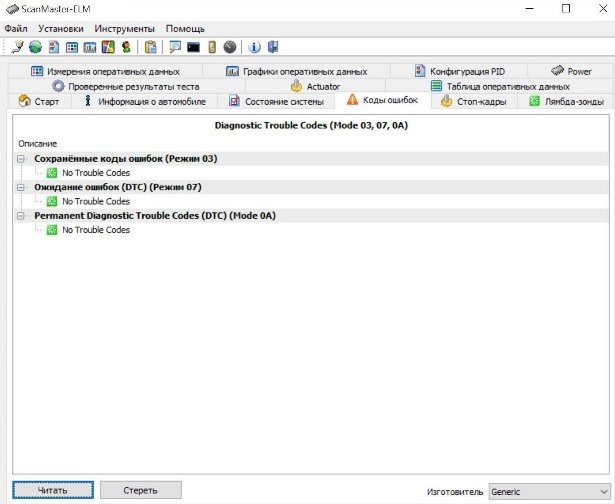Select Ожидание ошибок (DTC) (Режим 07) row
The width and height of the screenshot is (615, 504).
pyautogui.click(x=311, y=187)
